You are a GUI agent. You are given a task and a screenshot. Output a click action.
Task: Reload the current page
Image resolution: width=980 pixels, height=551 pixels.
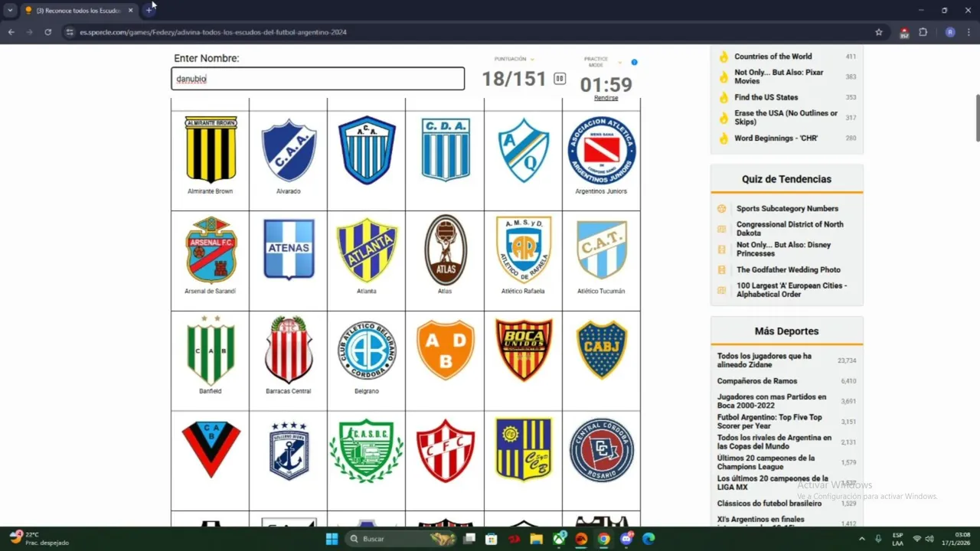pyautogui.click(x=47, y=32)
